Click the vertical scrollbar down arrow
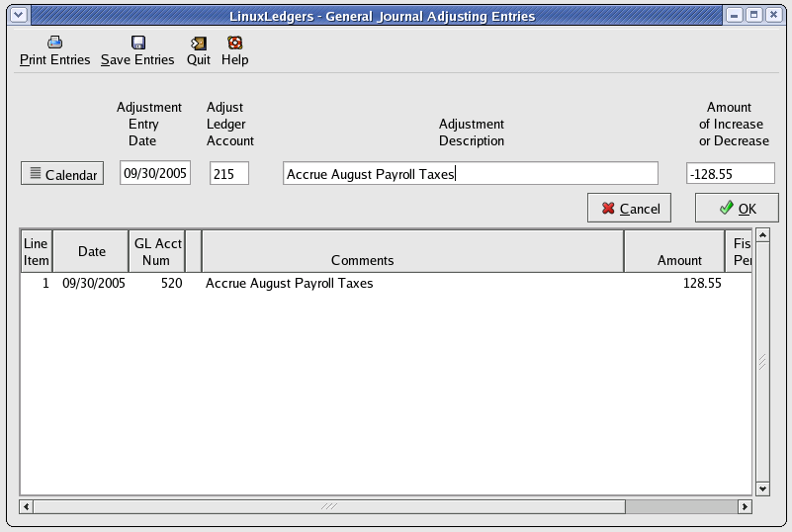792x532 pixels. tap(762, 488)
